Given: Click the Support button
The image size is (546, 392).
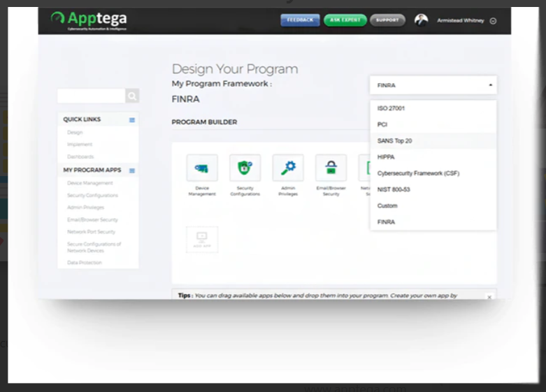Looking at the screenshot, I should click(387, 20).
